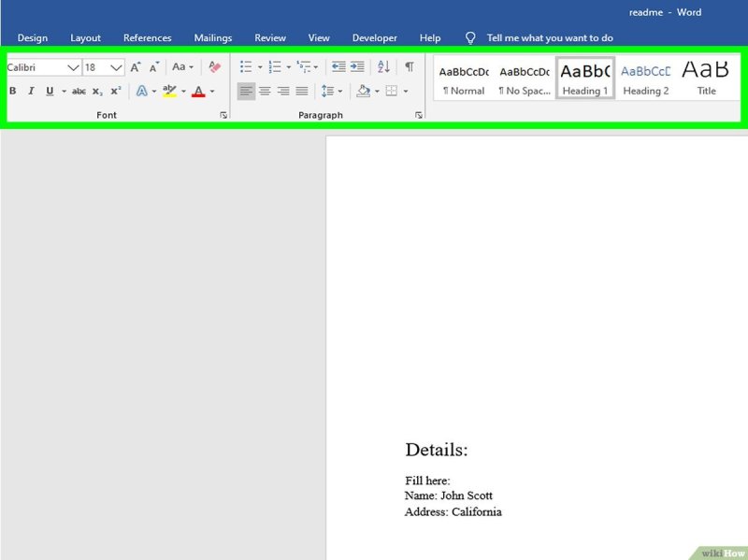The image size is (748, 560).
Task: Apply the No Spacing style
Action: tap(525, 79)
